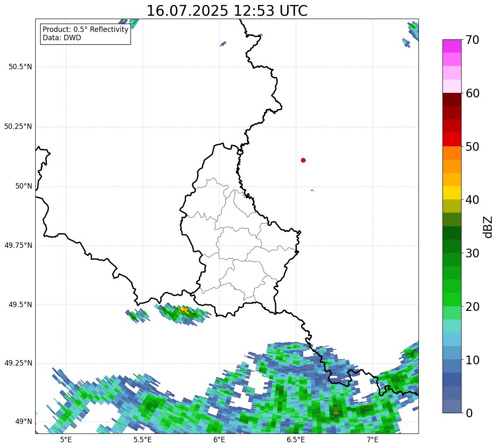The image size is (498, 448).
Task: Click the 5°E longitude label
Action: point(66,440)
